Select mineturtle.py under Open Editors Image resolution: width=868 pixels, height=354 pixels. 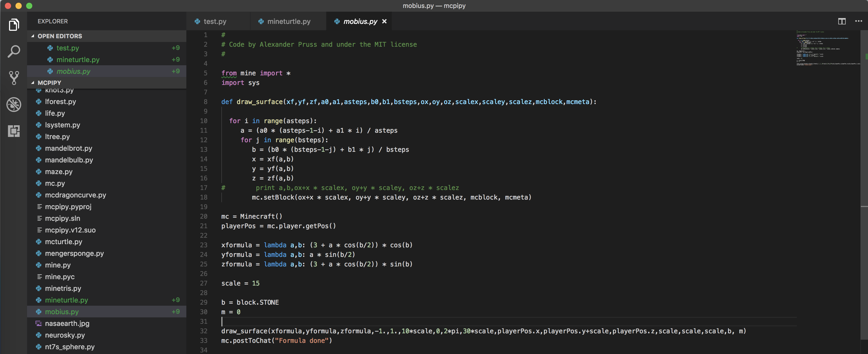(x=78, y=60)
